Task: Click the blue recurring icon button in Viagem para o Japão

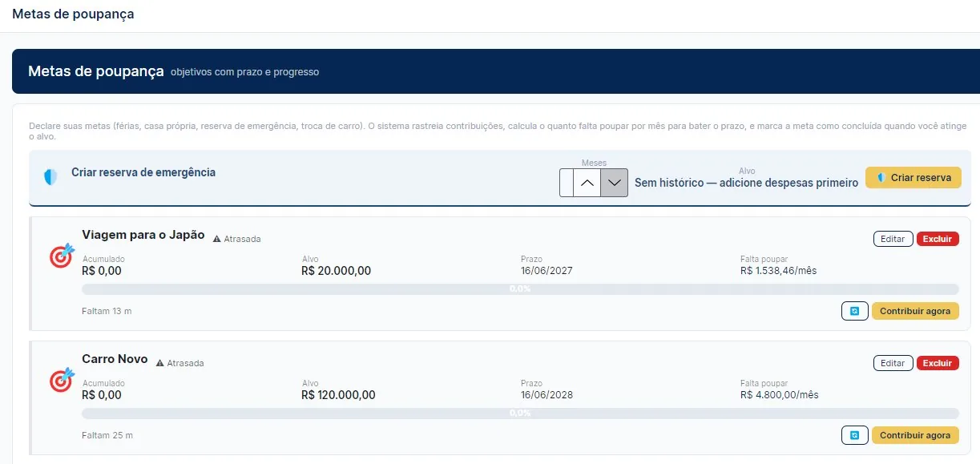Action: pyautogui.click(x=855, y=311)
